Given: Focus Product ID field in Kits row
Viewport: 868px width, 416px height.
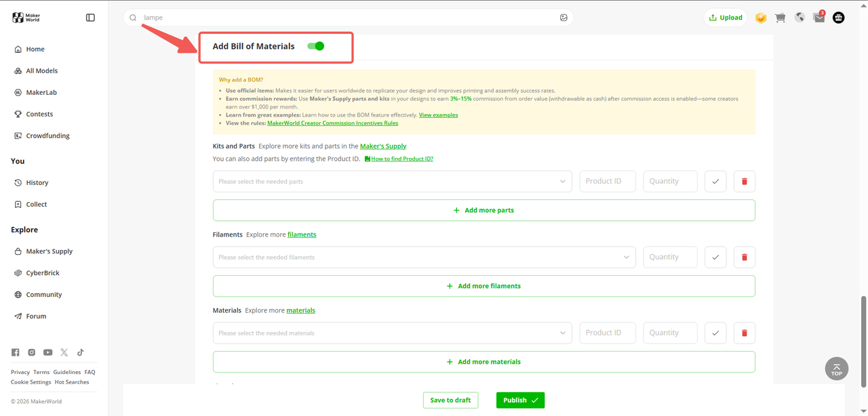Looking at the screenshot, I should tap(608, 182).
